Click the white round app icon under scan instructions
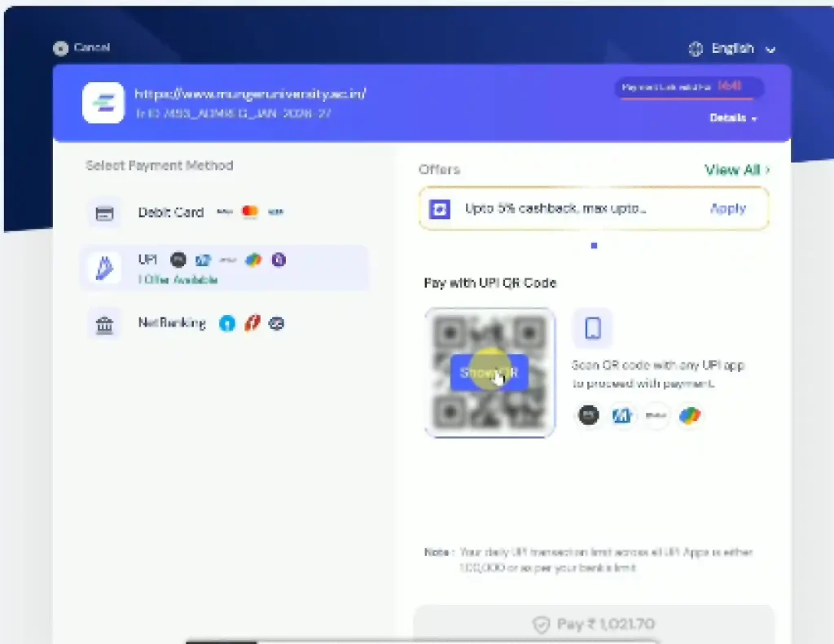This screenshot has width=834, height=644. point(656,414)
